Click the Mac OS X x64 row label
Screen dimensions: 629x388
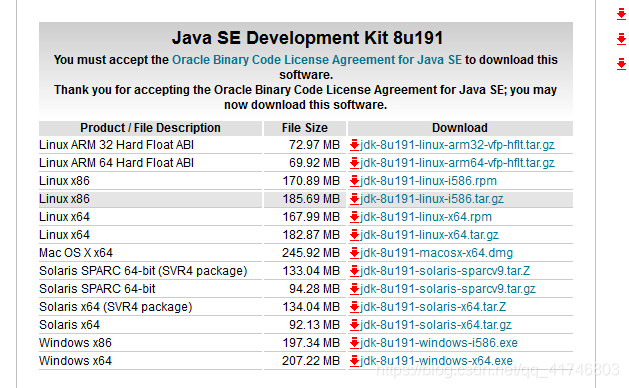click(x=76, y=253)
